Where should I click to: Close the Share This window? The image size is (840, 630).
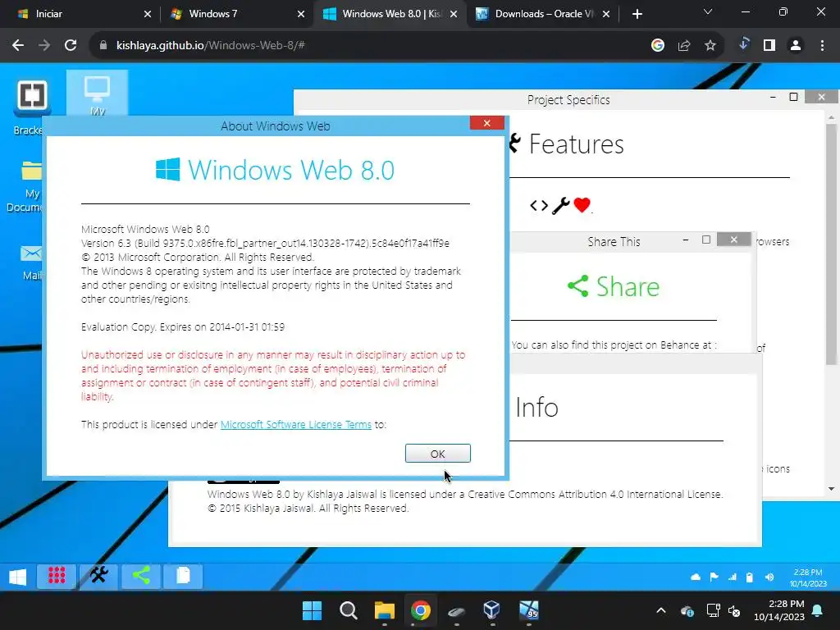(734, 240)
